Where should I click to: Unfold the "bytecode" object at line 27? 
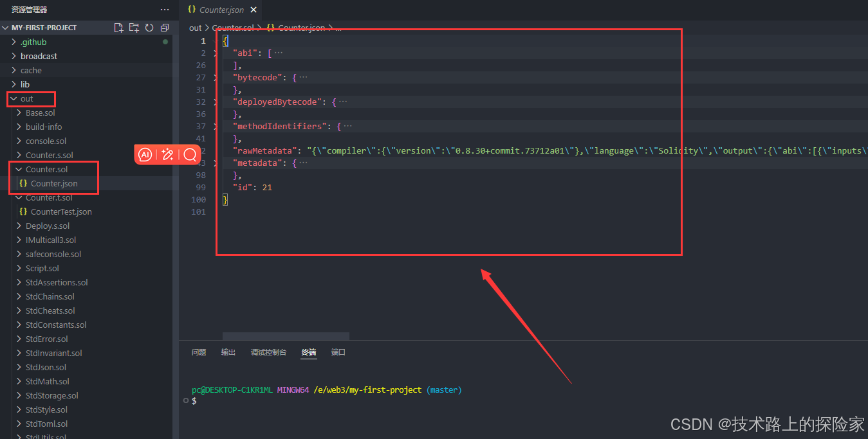(216, 77)
